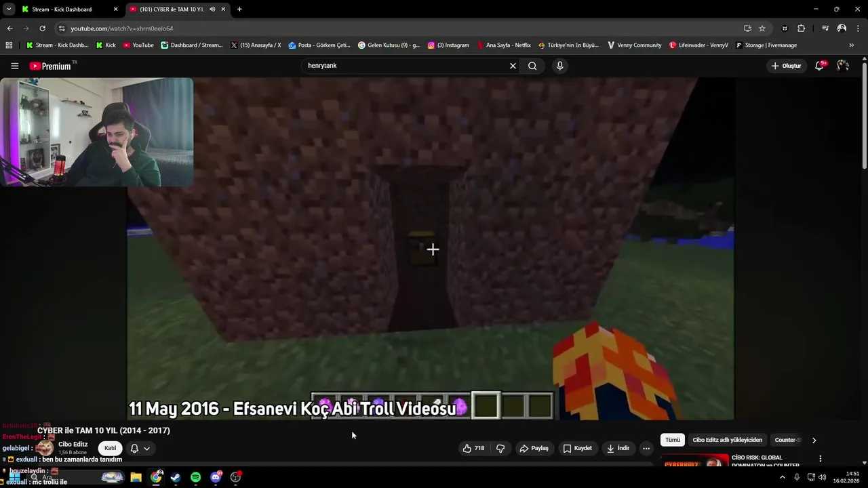This screenshot has width=868, height=488.
Task: Open YouTube notifications bell
Action: click(819, 66)
